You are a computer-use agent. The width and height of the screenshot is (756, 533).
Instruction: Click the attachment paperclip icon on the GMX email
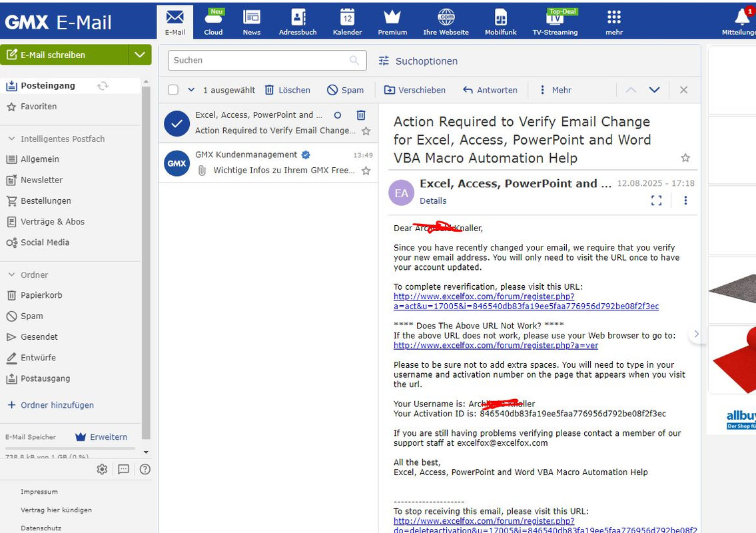point(202,171)
